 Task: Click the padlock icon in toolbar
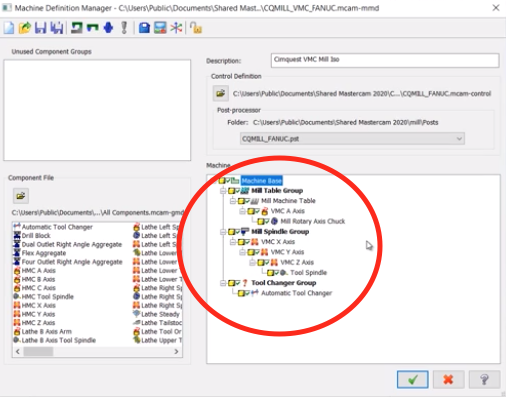tap(196, 28)
